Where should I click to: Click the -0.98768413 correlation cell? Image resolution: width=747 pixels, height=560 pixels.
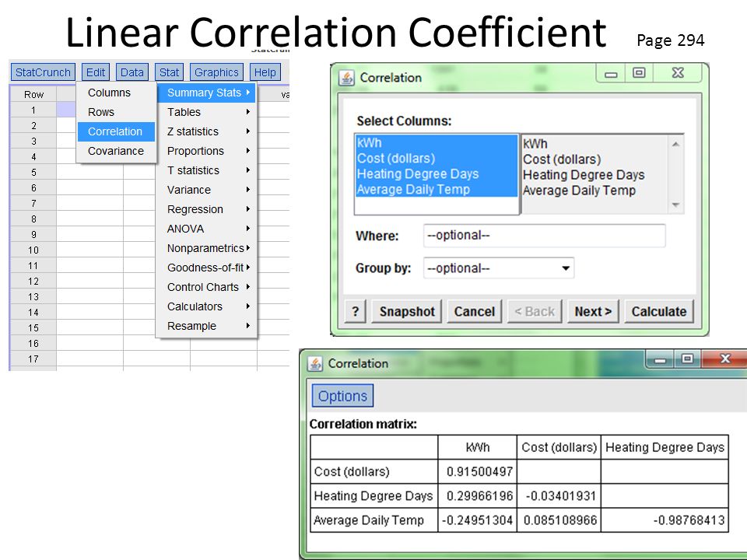[665, 520]
